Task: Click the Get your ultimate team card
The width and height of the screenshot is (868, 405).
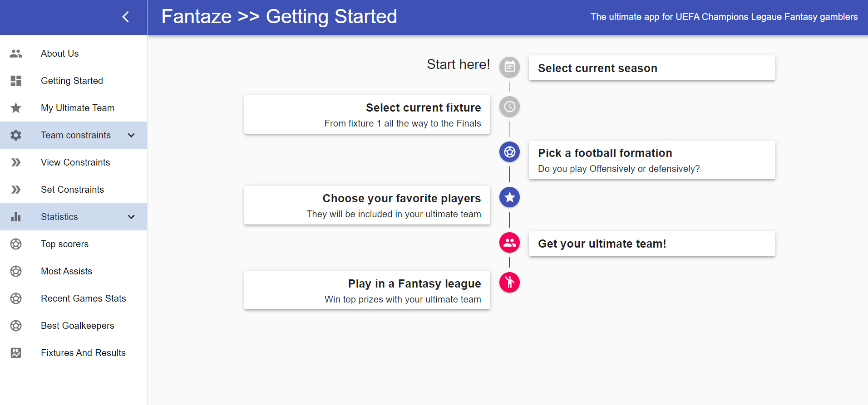Action: pyautogui.click(x=651, y=244)
